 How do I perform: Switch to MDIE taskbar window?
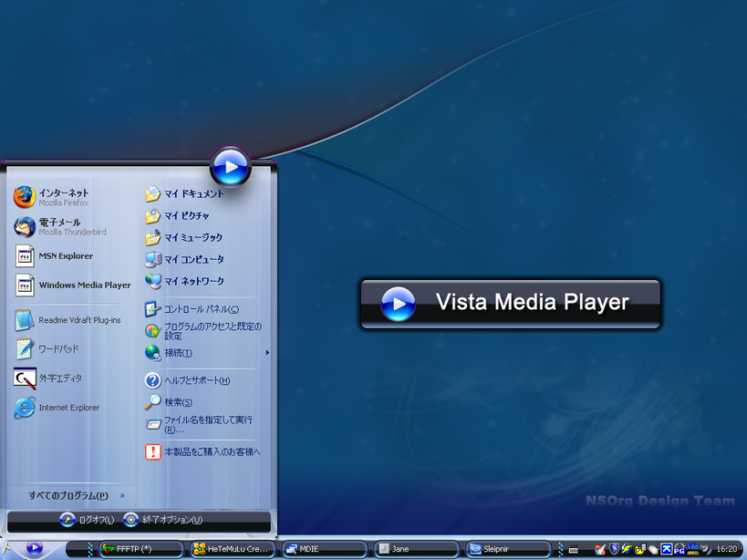point(325,549)
